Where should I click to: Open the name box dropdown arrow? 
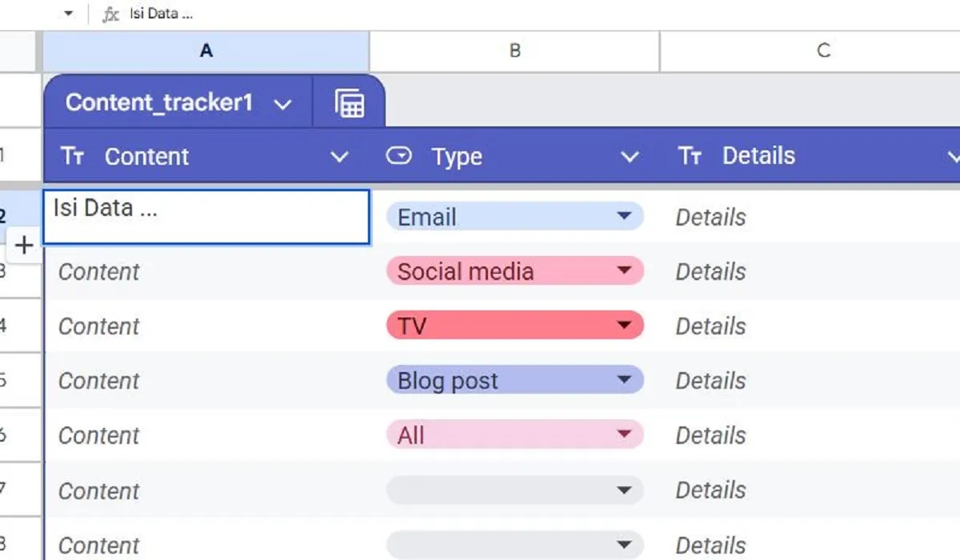click(x=68, y=14)
